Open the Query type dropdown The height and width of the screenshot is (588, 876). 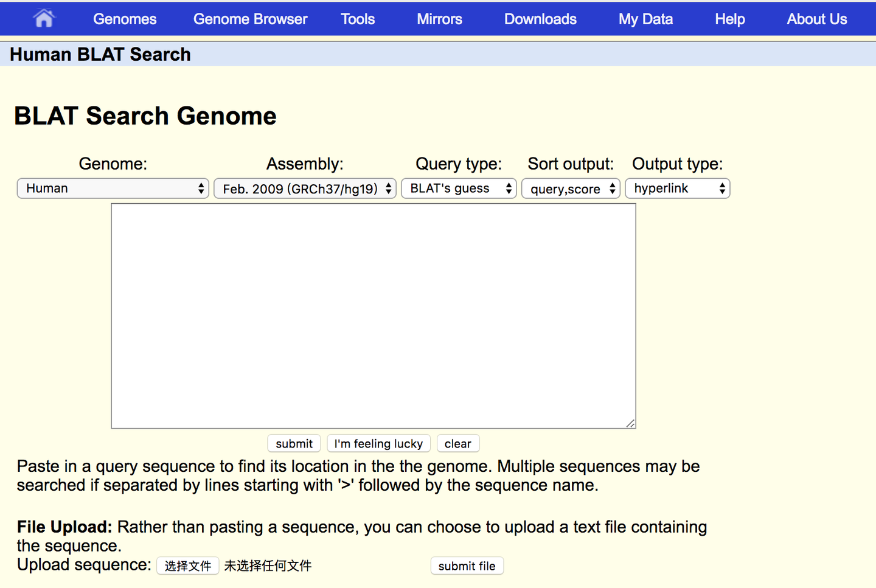[459, 189]
